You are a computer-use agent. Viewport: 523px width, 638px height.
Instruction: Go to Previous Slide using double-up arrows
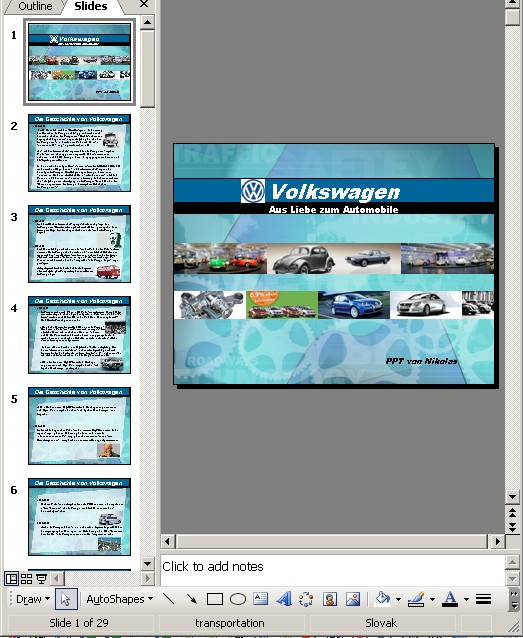click(x=512, y=513)
